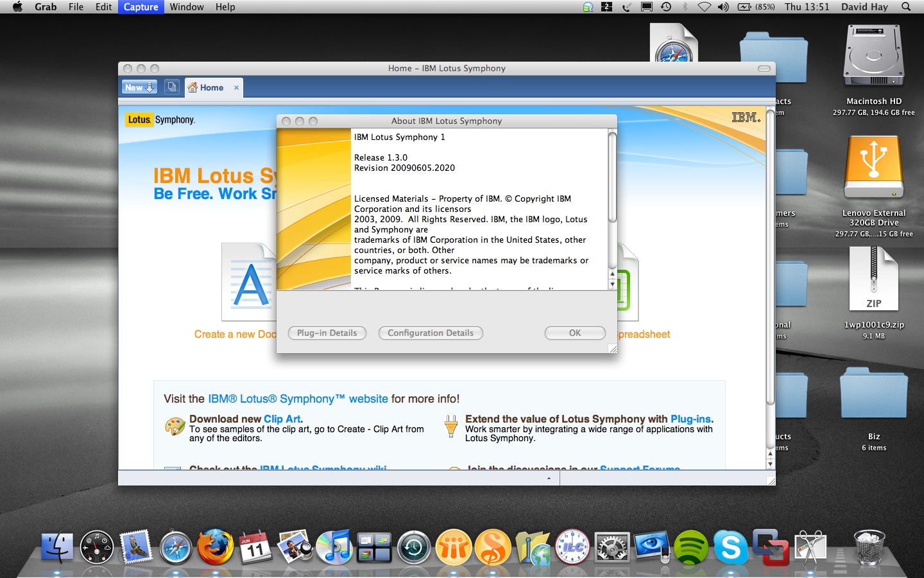Screen dimensions: 924x578
Task: Open Configuration Details in About dialog
Action: click(431, 333)
